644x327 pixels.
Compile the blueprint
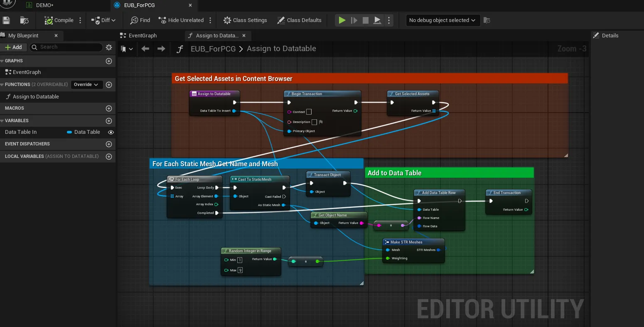59,20
